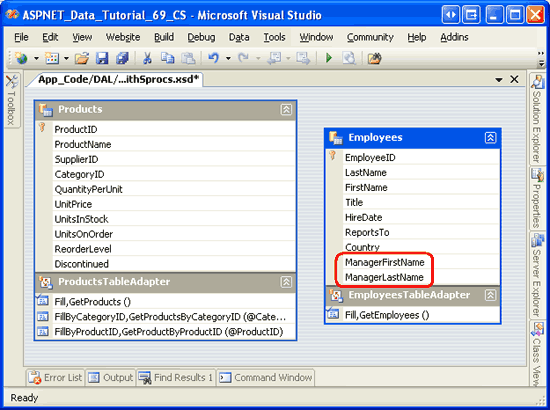Click the Save toolbar icon
This screenshot has height=410, width=550.
(102, 58)
